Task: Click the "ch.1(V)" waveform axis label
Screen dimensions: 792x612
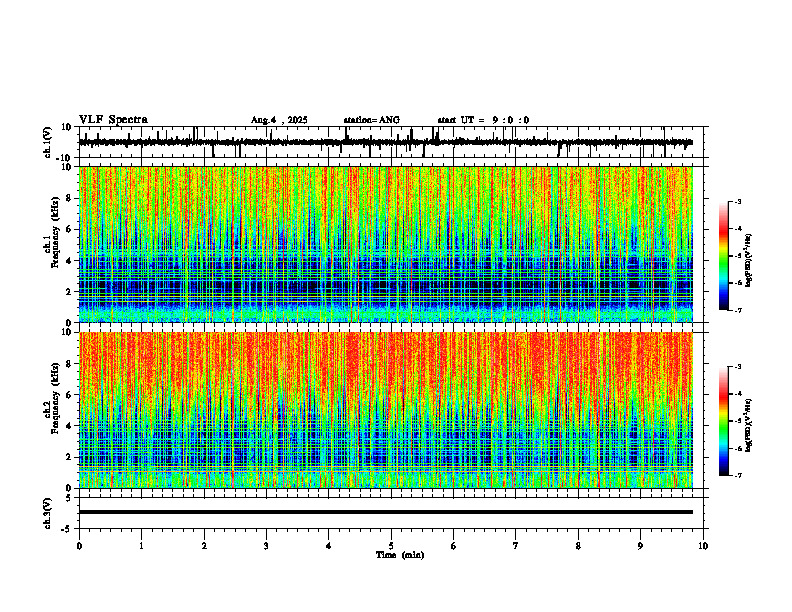Action: tap(48, 142)
